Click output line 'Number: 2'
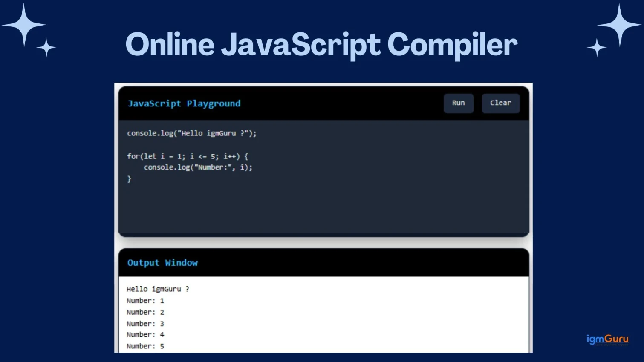This screenshot has height=362, width=644. [x=145, y=312]
